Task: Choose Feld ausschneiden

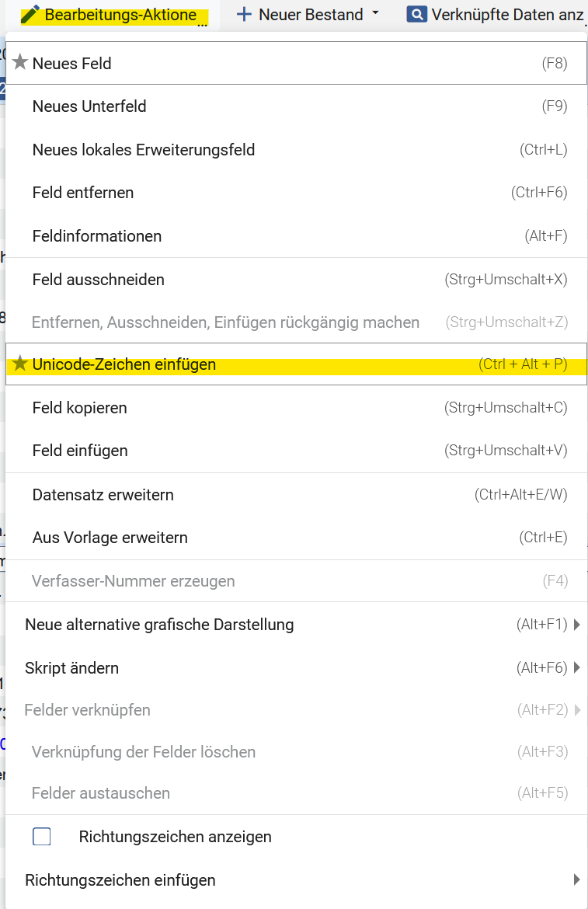Action: pyautogui.click(x=99, y=280)
